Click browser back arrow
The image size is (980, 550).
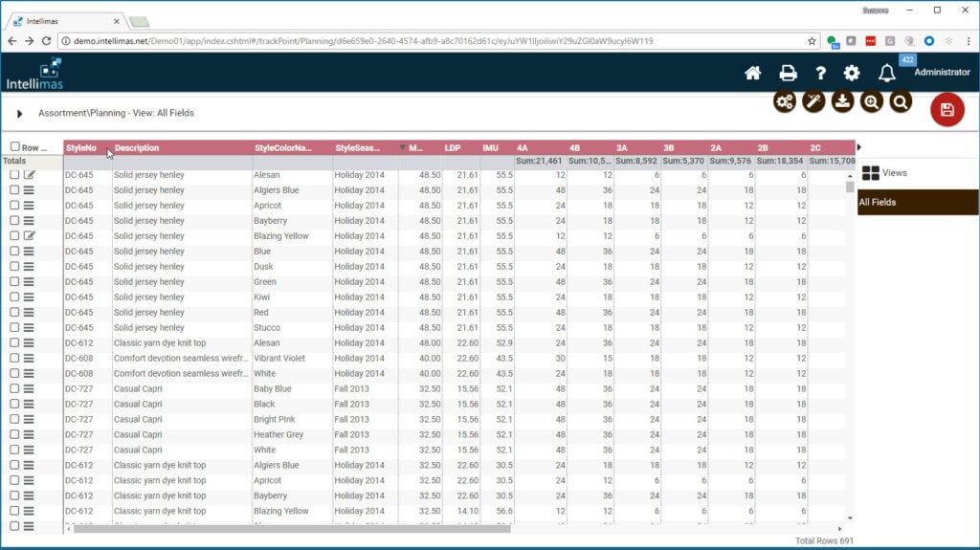(11, 40)
